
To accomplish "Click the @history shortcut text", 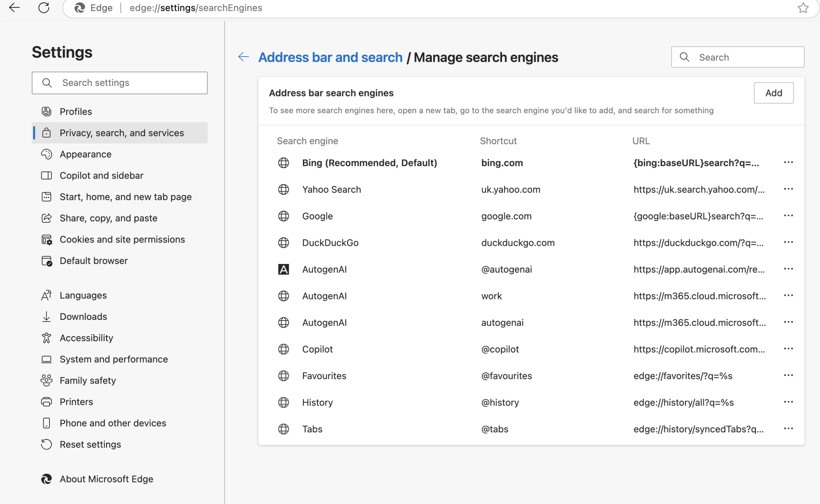I will 500,402.
